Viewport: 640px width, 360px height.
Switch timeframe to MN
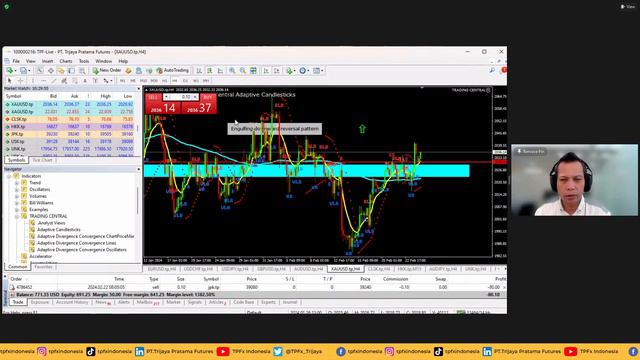click(x=206, y=81)
